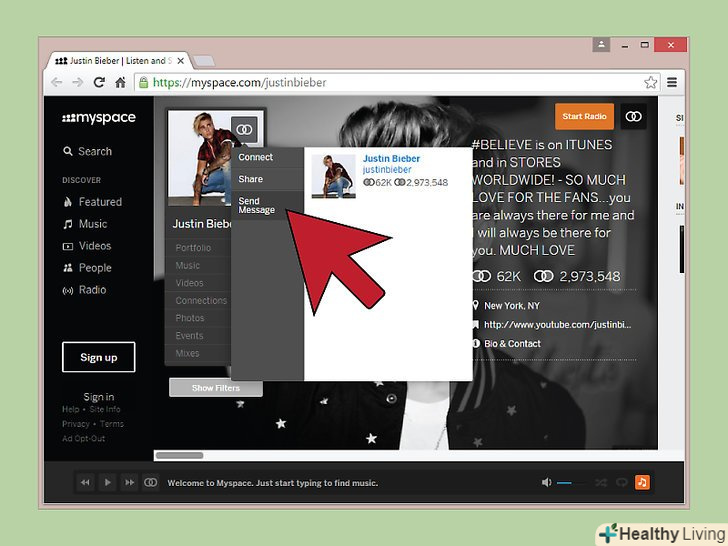728x546 pixels.
Task: Open the Terms footer link
Action: pos(111,424)
